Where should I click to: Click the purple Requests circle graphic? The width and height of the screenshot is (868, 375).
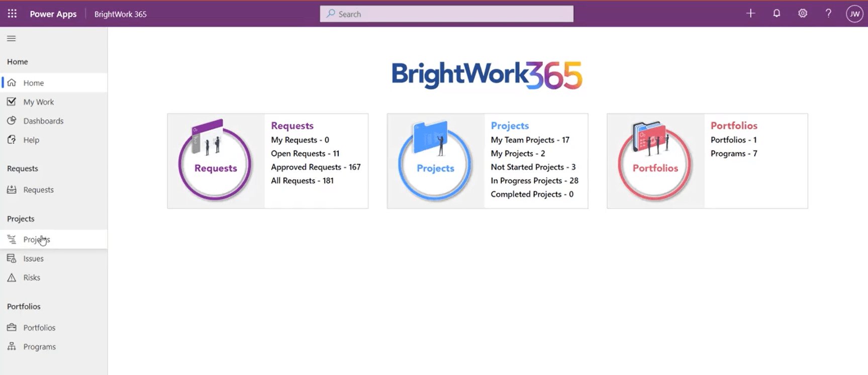pos(215,161)
